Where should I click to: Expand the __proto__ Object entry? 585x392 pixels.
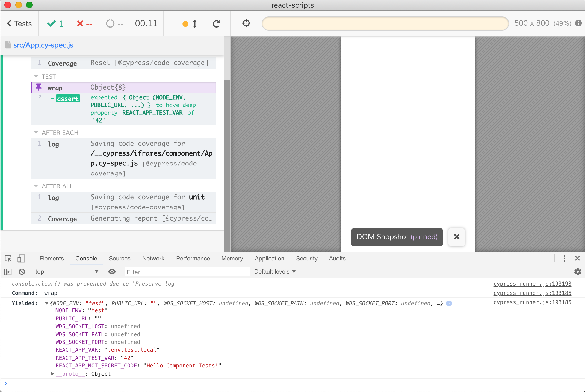(52, 374)
